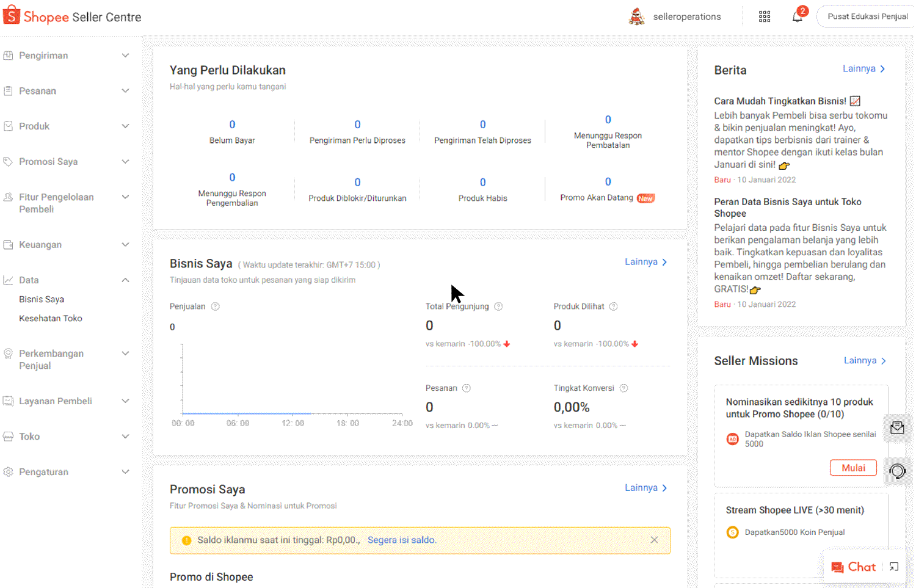Click the Penjualan help question icon

tap(216, 307)
